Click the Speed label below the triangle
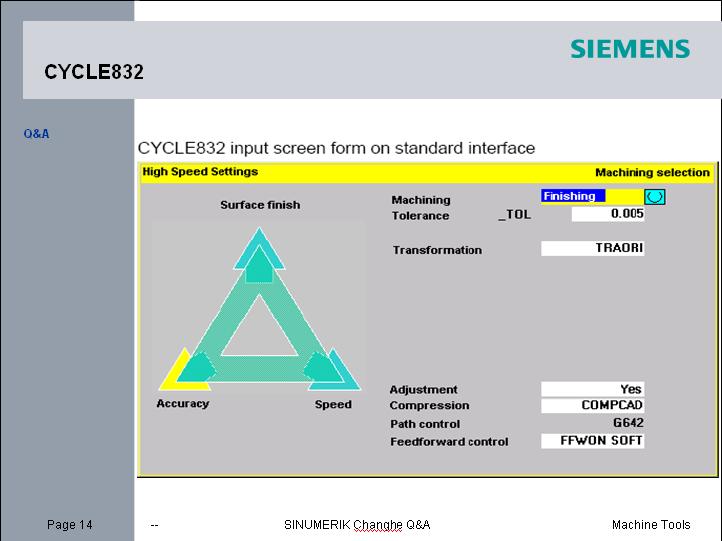 point(333,405)
